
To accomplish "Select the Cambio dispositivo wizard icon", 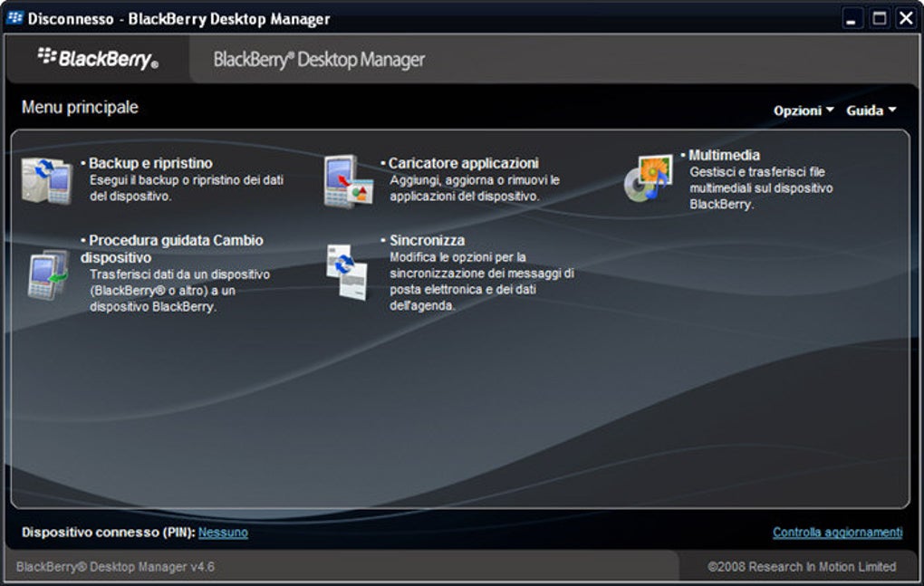I will pyautogui.click(x=47, y=274).
